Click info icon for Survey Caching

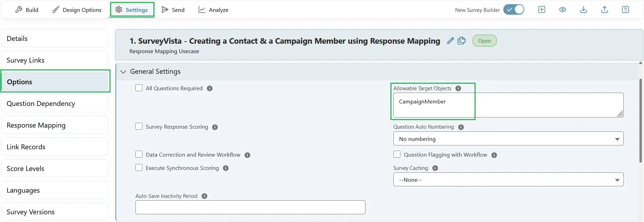tap(435, 168)
